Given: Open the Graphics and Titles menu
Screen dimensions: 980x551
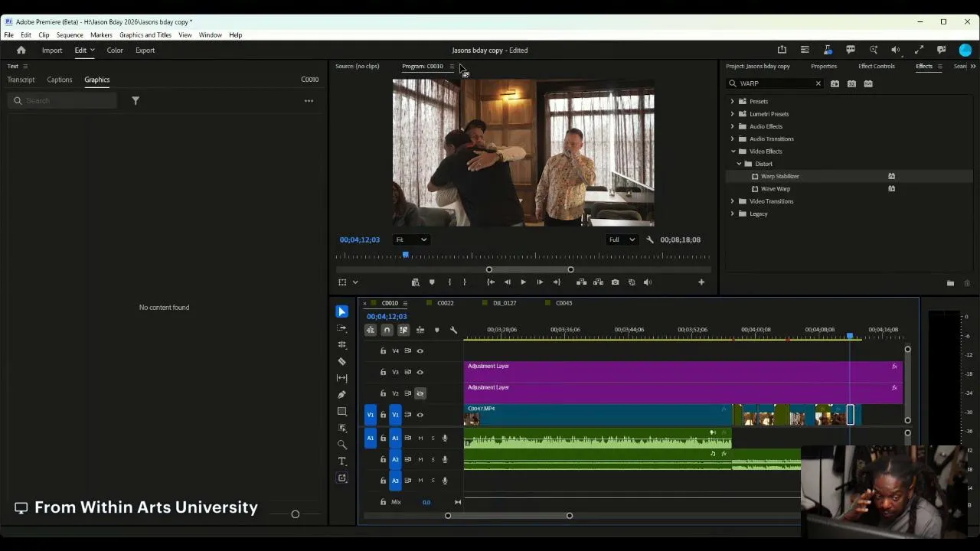Looking at the screenshot, I should (145, 35).
